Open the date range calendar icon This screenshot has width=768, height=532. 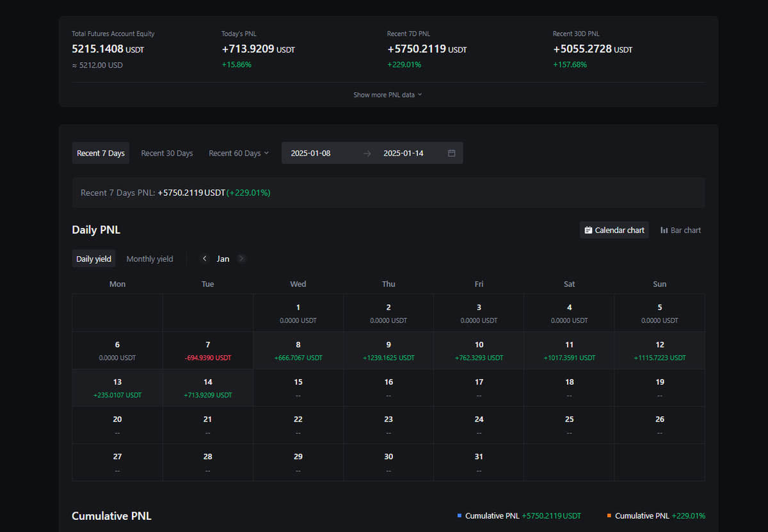[x=452, y=153]
